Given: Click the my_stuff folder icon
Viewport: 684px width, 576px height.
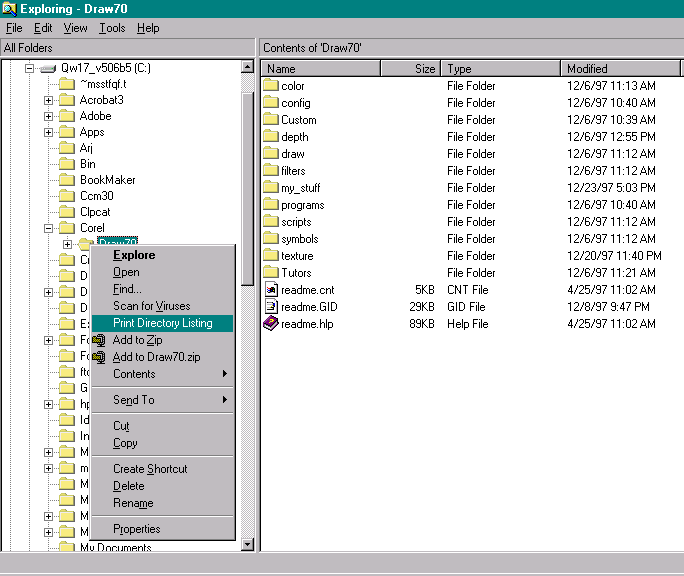Looking at the screenshot, I should tap(271, 188).
